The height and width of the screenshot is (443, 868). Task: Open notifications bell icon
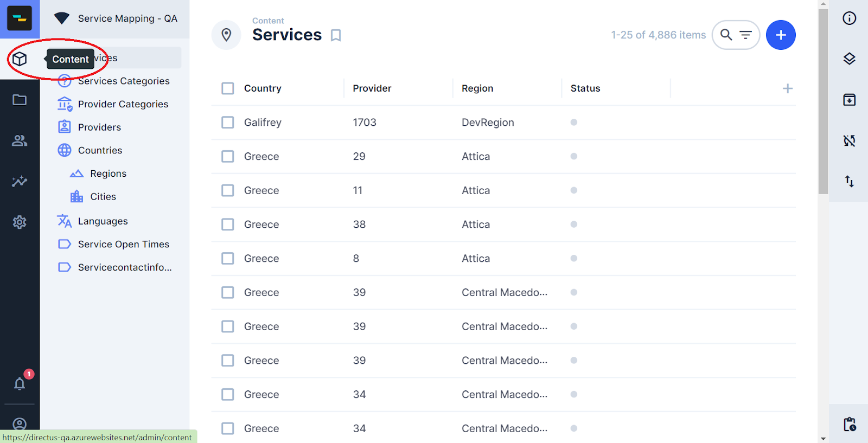(x=20, y=384)
